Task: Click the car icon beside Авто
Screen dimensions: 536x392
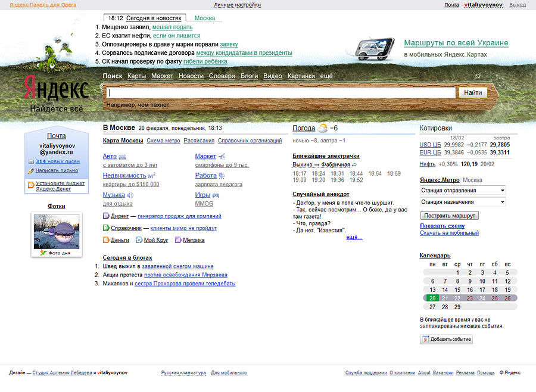Action: pos(123,157)
